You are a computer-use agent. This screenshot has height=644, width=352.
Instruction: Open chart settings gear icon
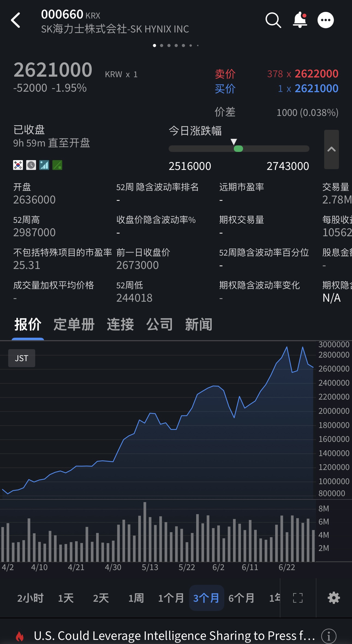click(x=334, y=598)
